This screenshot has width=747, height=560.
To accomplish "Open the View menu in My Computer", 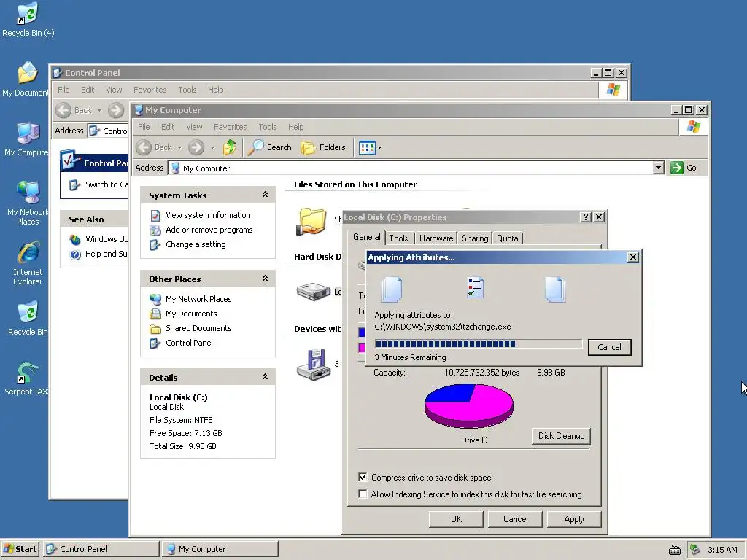I will point(194,127).
